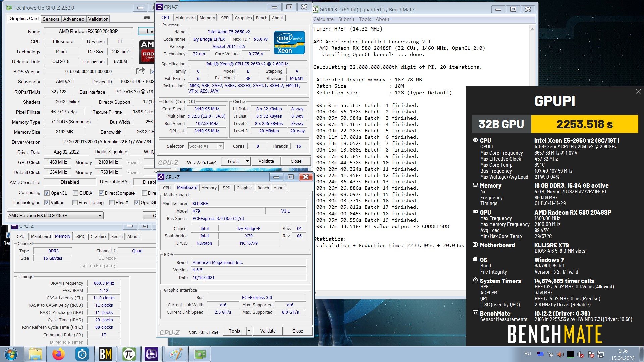Toggle the PhysX checkbox
The height and width of the screenshot is (362, 644).
(111, 202)
